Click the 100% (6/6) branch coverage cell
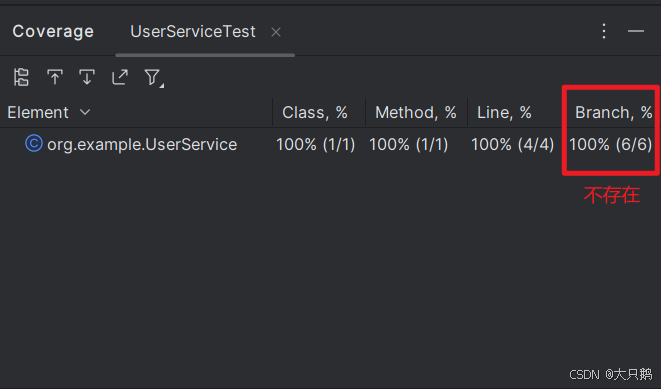The image size is (661, 389). click(610, 145)
